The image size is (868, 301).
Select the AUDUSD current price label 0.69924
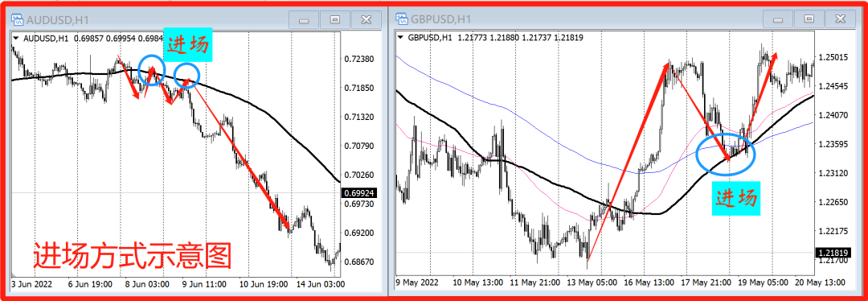(x=359, y=193)
